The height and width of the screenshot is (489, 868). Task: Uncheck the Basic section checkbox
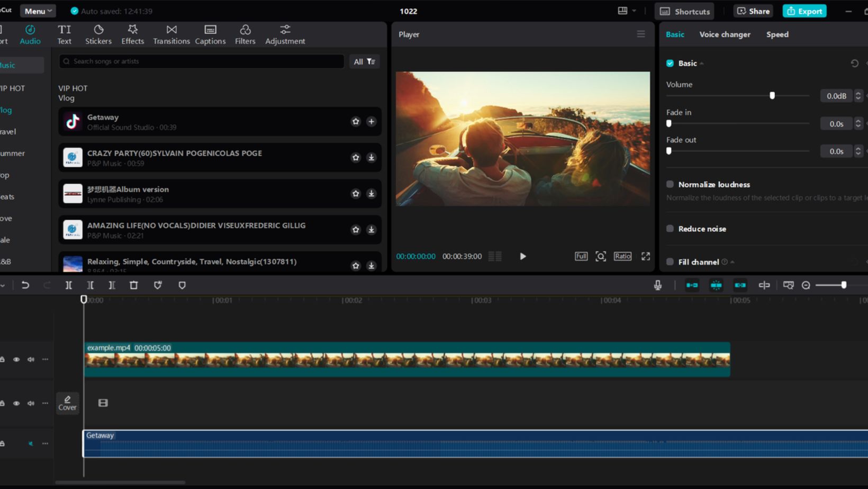670,64
